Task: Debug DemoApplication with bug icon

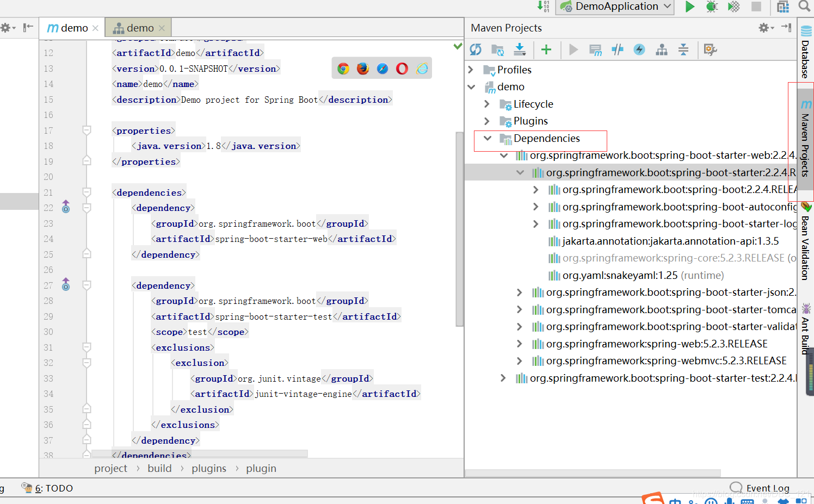Action: point(712,7)
